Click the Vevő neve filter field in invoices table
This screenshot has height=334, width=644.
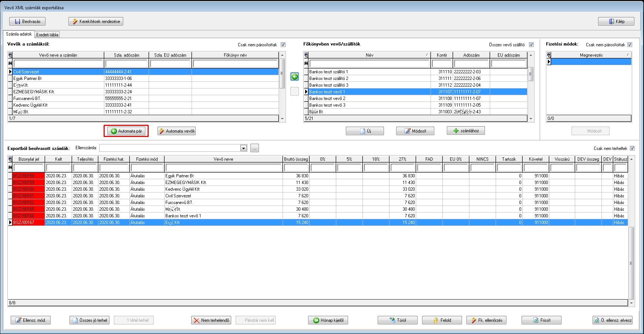click(223, 167)
